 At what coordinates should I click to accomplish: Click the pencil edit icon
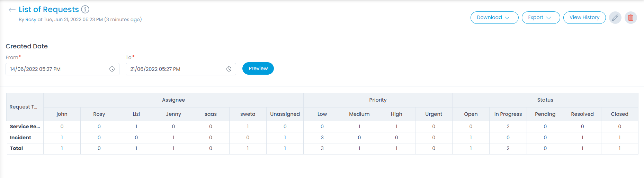[615, 18]
